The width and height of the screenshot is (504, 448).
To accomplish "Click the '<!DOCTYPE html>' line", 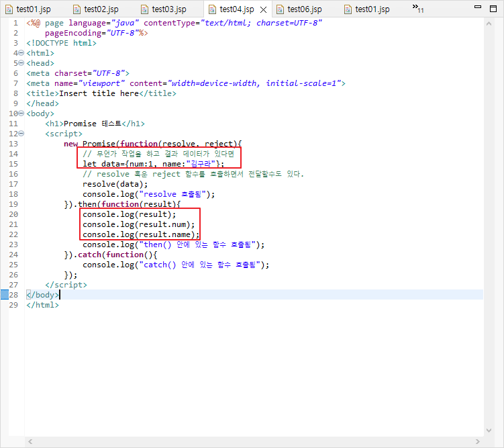I will 61,43.
